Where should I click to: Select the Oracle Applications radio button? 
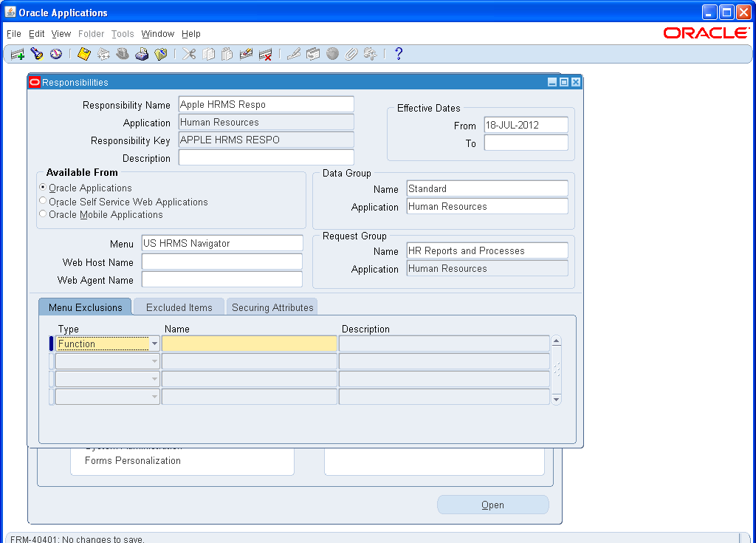click(43, 188)
